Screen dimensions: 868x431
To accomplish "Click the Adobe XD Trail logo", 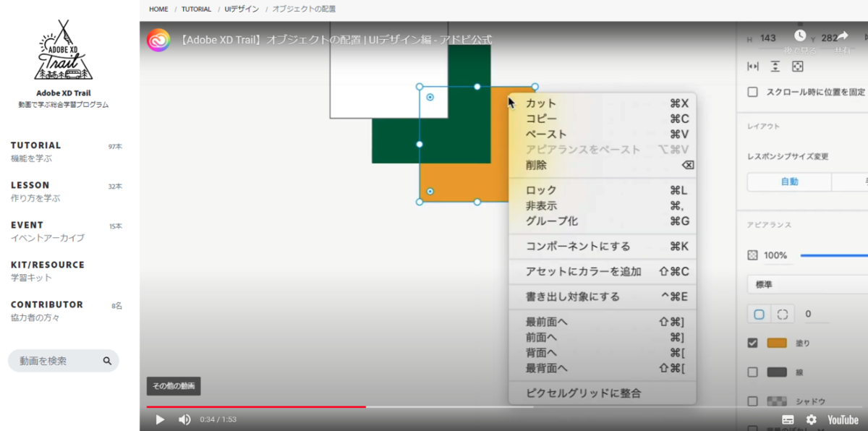I will point(64,50).
